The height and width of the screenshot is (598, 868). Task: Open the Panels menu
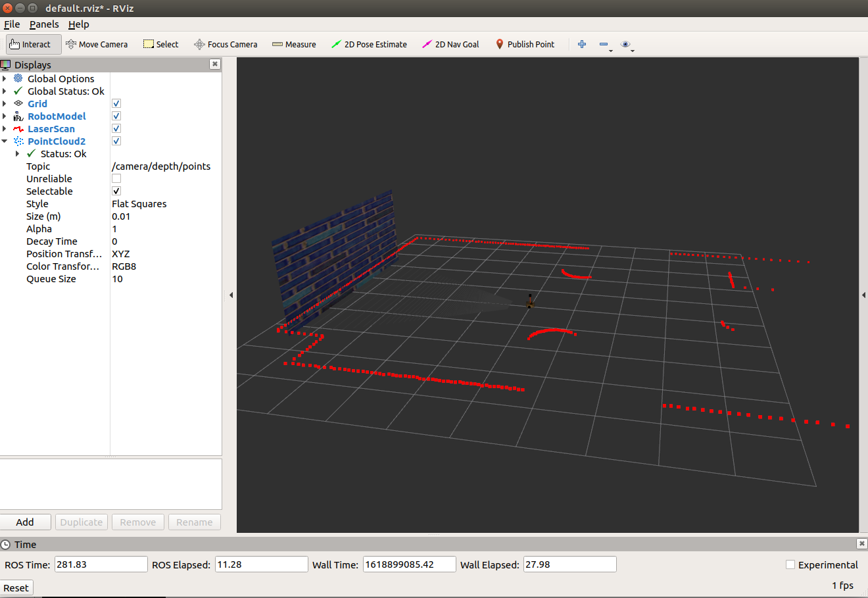coord(44,24)
